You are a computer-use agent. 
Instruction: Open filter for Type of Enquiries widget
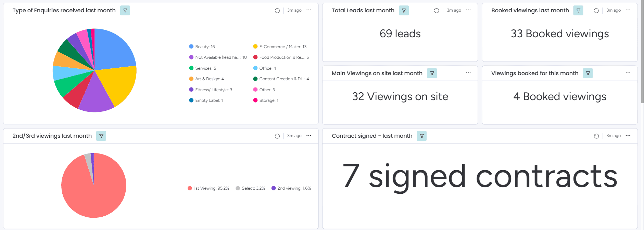pos(125,11)
